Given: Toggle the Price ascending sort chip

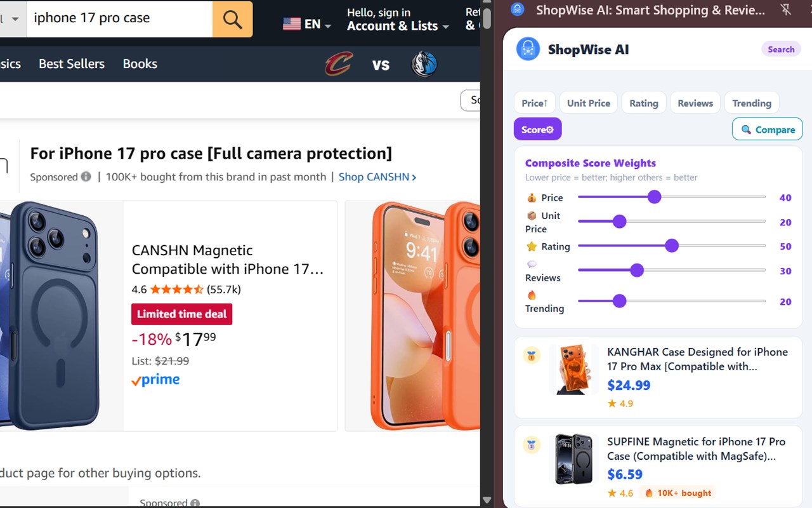Looking at the screenshot, I should (x=534, y=103).
